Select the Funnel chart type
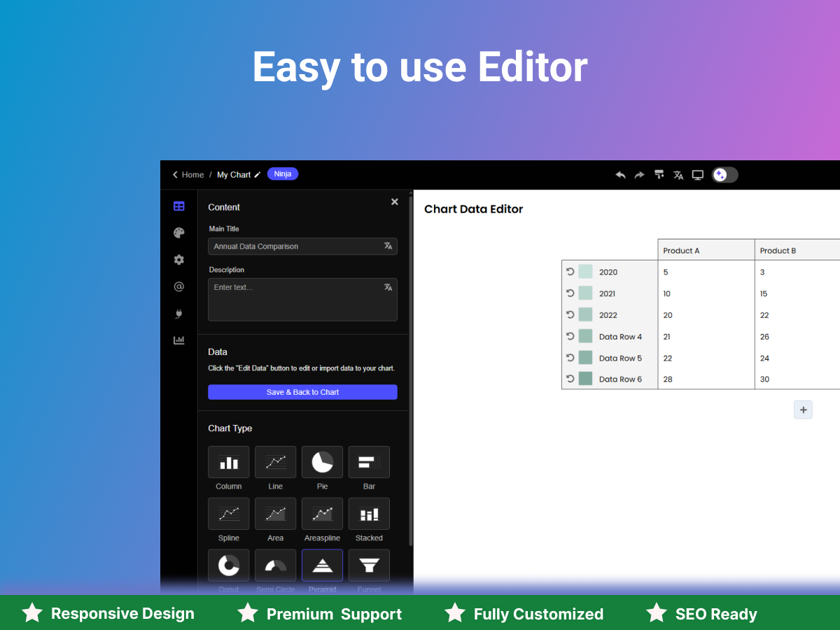The image size is (840, 630). click(369, 566)
